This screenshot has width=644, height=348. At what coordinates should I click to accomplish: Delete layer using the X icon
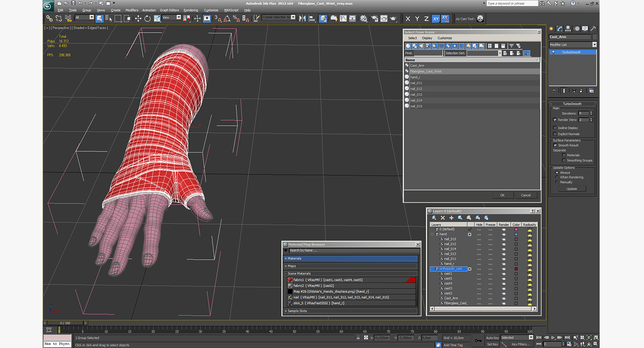pos(443,217)
